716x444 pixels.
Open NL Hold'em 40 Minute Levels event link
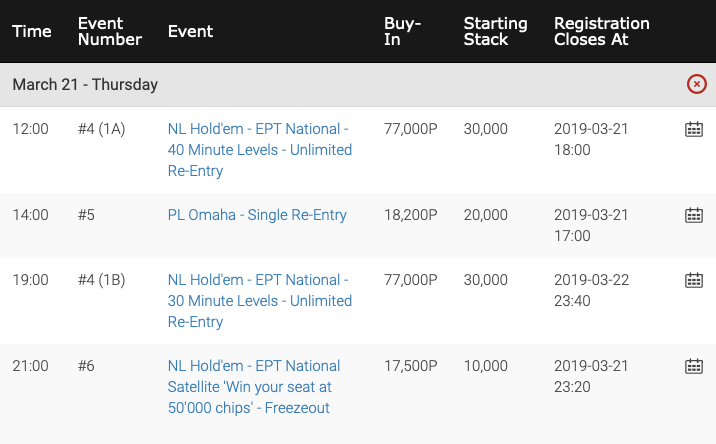coord(259,150)
